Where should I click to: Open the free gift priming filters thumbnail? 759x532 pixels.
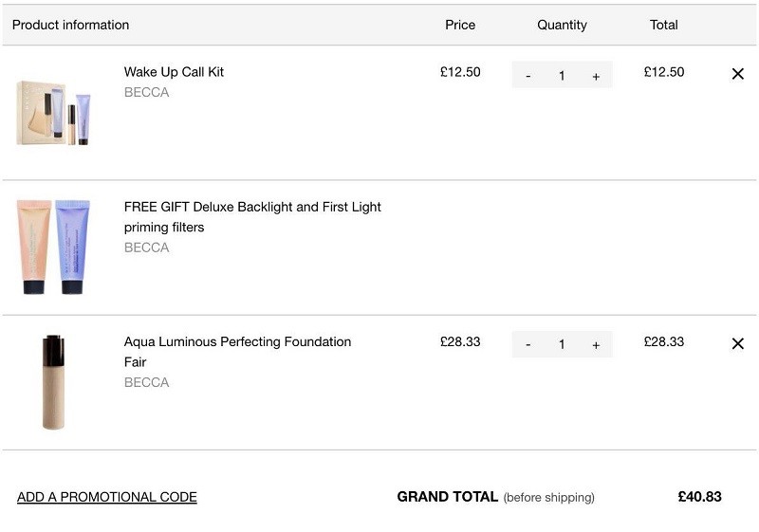(53, 247)
